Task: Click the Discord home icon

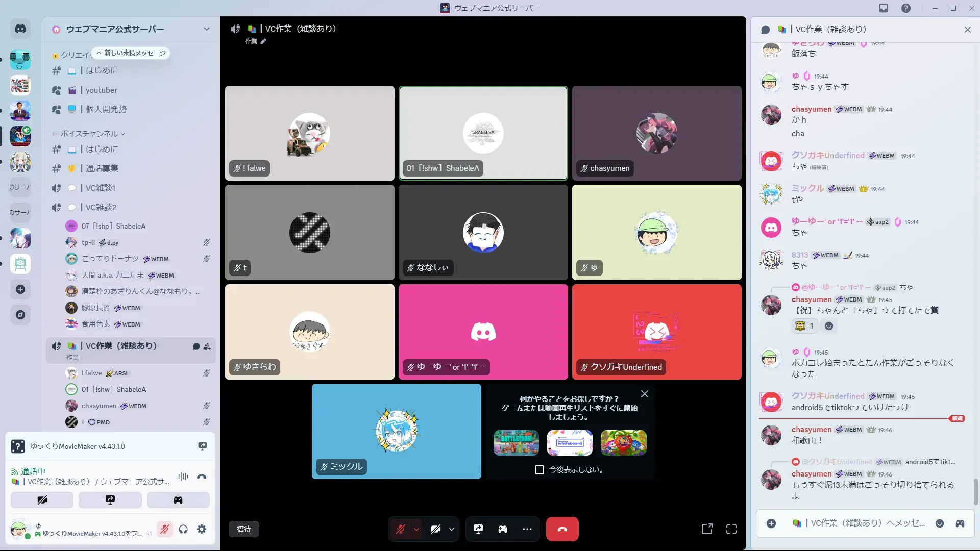Action: point(20,29)
